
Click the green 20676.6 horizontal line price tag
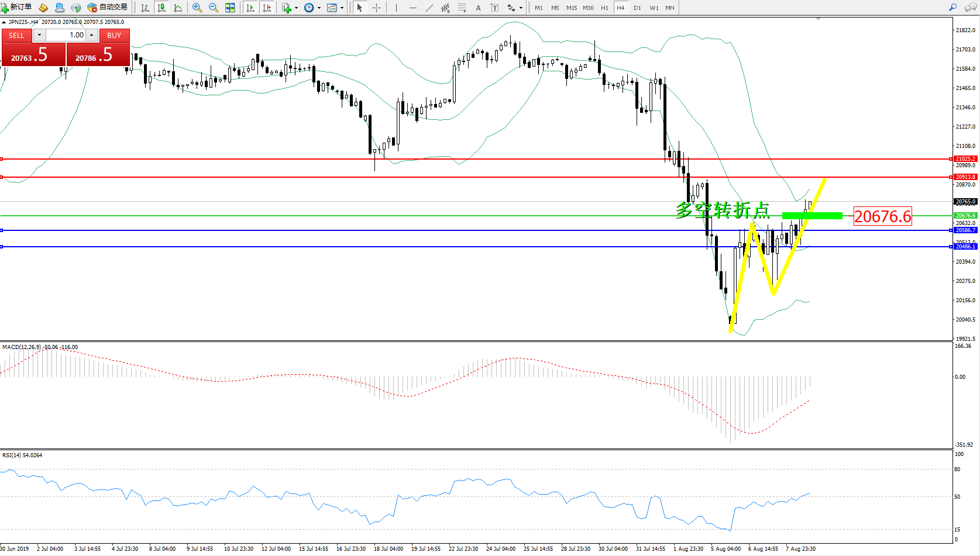[965, 216]
